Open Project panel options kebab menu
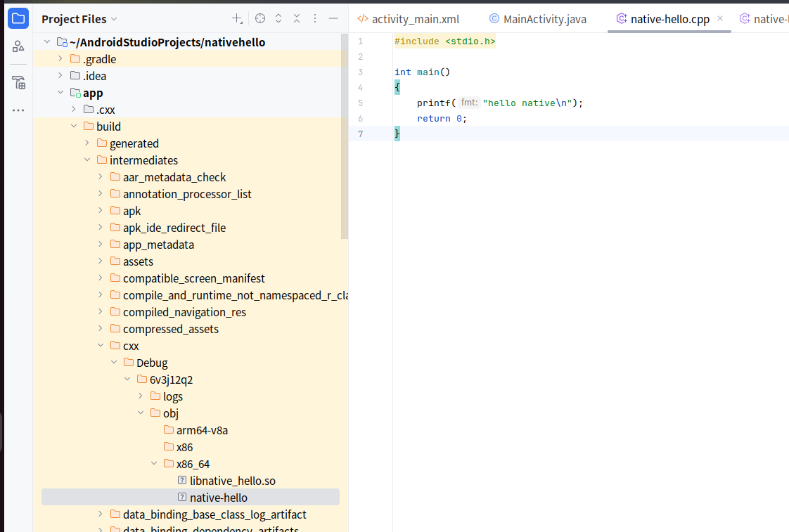The height and width of the screenshot is (532, 789). (315, 18)
